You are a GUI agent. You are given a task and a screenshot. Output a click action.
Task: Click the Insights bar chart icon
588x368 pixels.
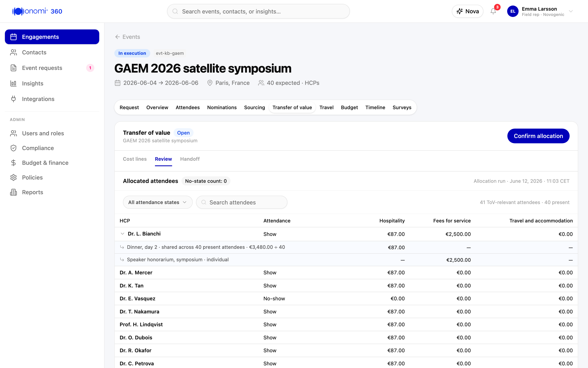(14, 83)
